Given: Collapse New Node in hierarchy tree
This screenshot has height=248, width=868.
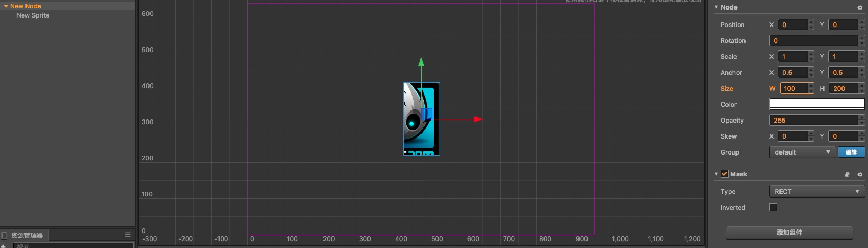Looking at the screenshot, I should (x=6, y=6).
